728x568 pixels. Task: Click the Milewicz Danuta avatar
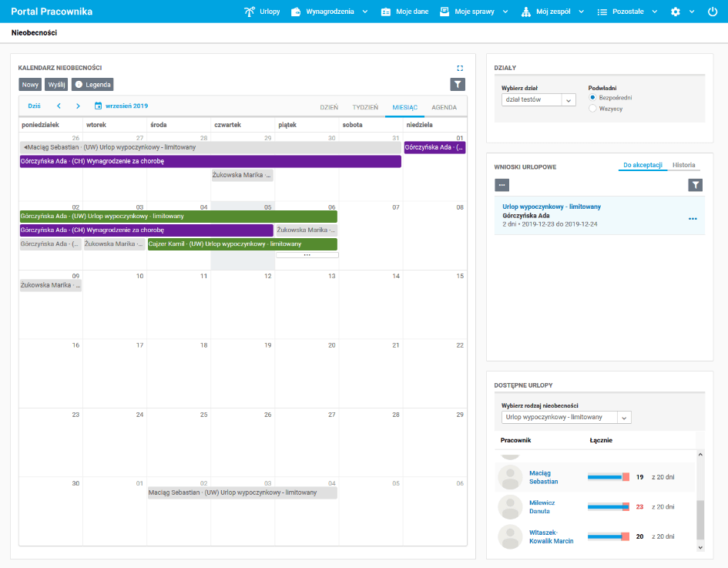(x=510, y=507)
